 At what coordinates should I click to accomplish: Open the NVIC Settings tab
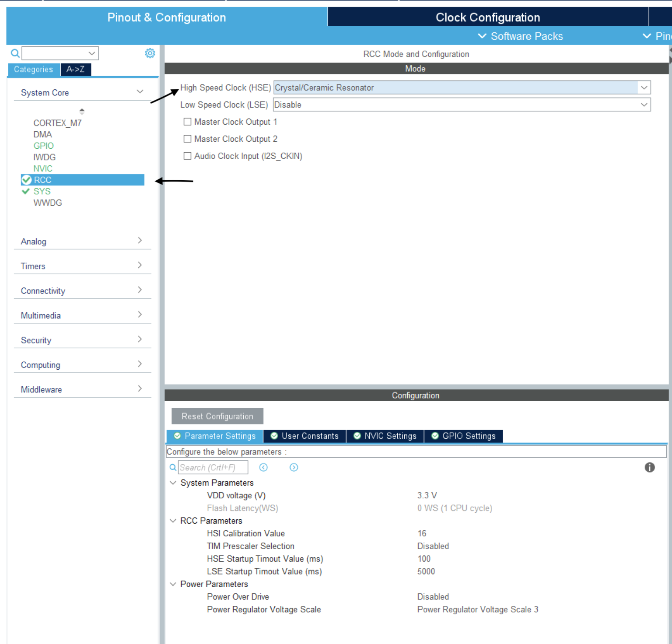click(385, 436)
